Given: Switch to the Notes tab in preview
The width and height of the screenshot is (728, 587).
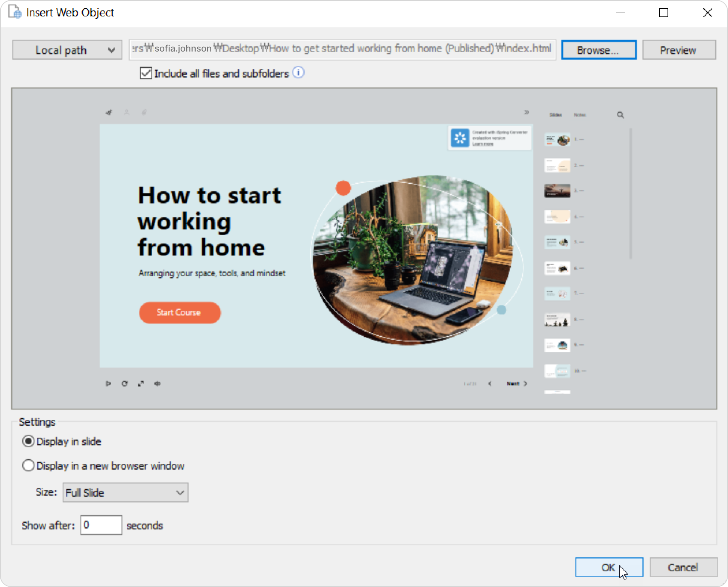Looking at the screenshot, I should pos(580,115).
